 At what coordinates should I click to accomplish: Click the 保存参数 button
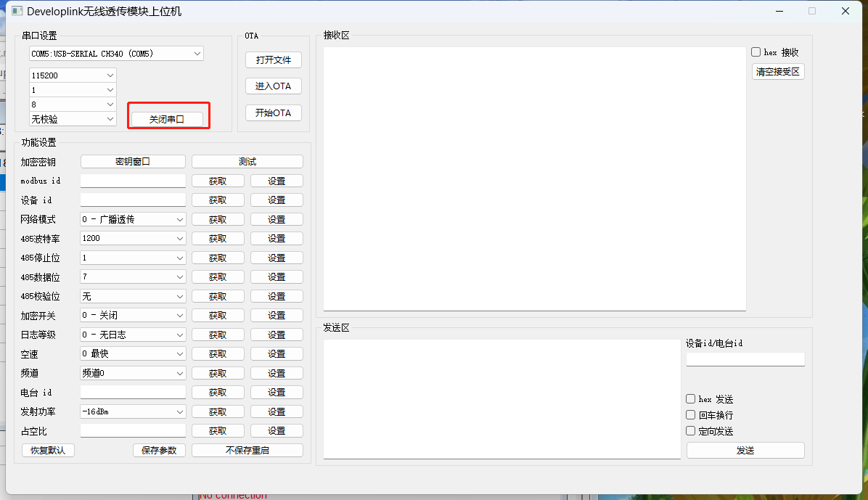coord(159,450)
